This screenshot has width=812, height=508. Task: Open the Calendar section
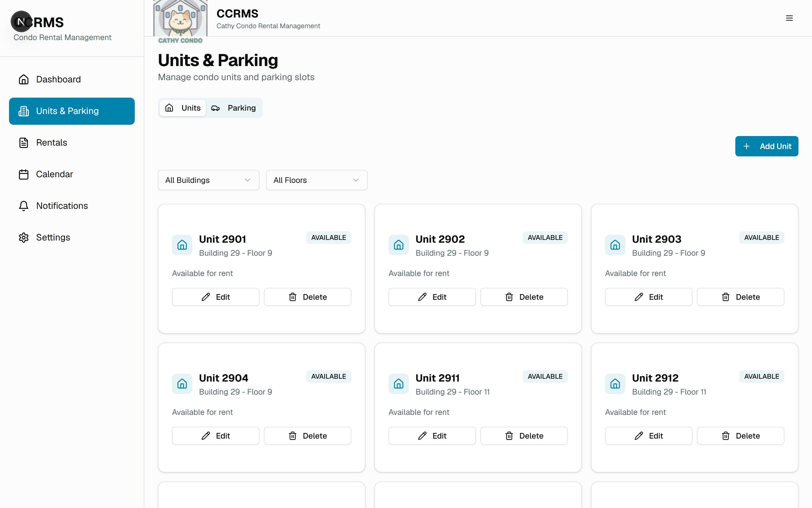(x=72, y=174)
